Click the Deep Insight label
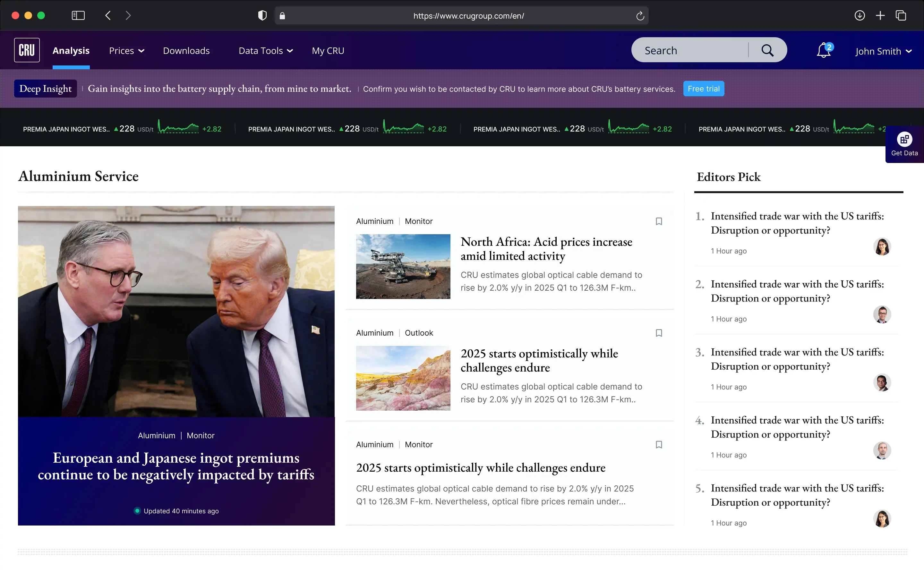 click(x=46, y=89)
